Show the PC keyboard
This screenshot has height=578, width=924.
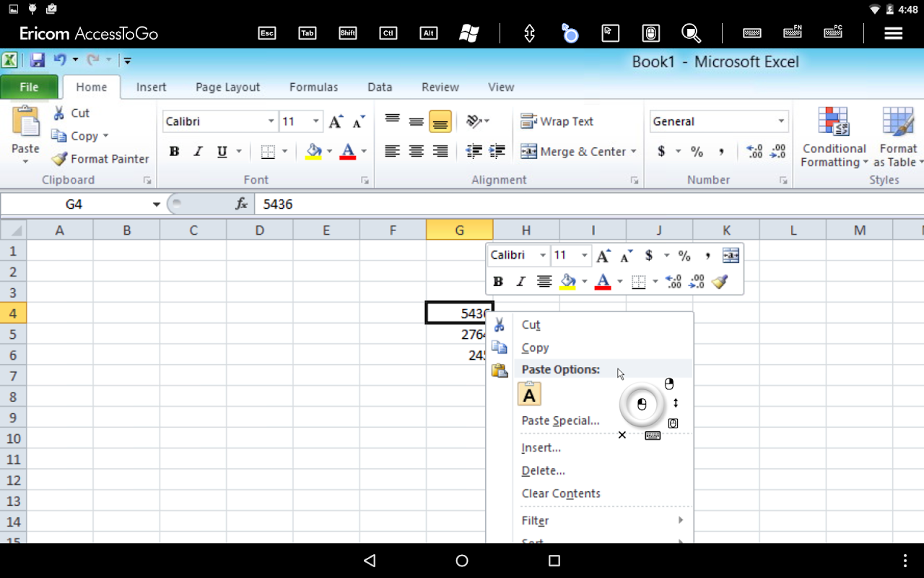click(x=833, y=33)
